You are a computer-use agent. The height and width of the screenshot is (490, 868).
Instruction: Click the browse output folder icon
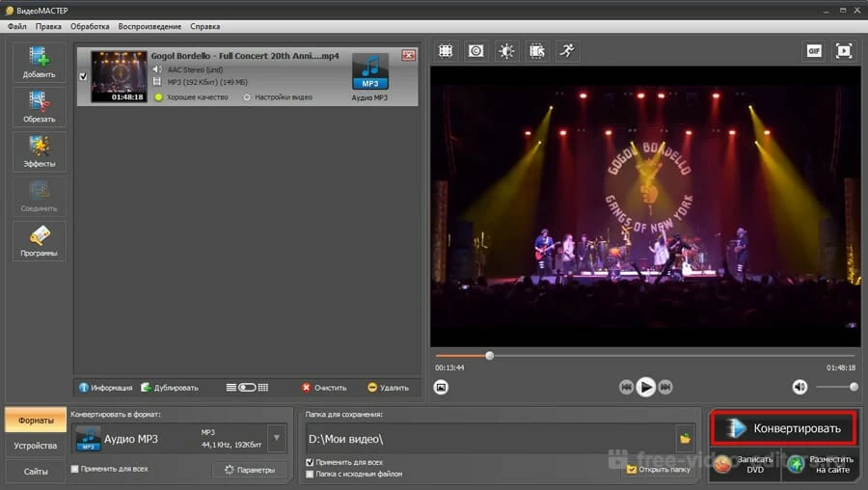click(x=686, y=439)
